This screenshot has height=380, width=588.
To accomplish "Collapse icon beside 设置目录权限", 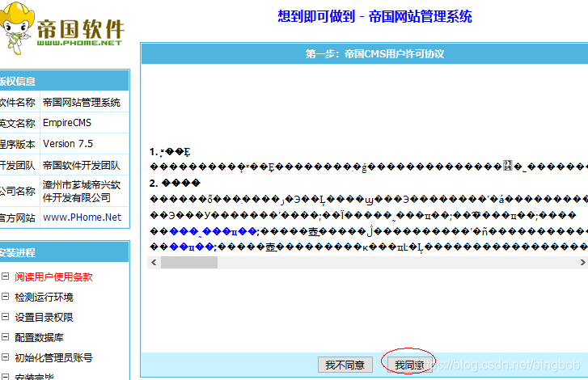I will (x=5, y=317).
